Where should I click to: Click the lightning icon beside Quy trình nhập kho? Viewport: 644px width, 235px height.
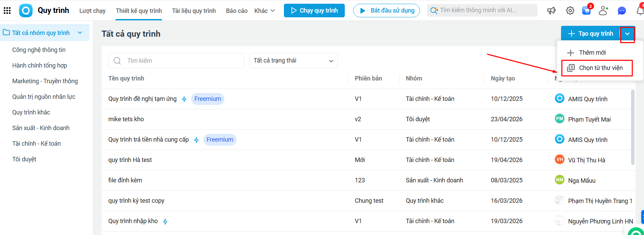pyautogui.click(x=165, y=221)
